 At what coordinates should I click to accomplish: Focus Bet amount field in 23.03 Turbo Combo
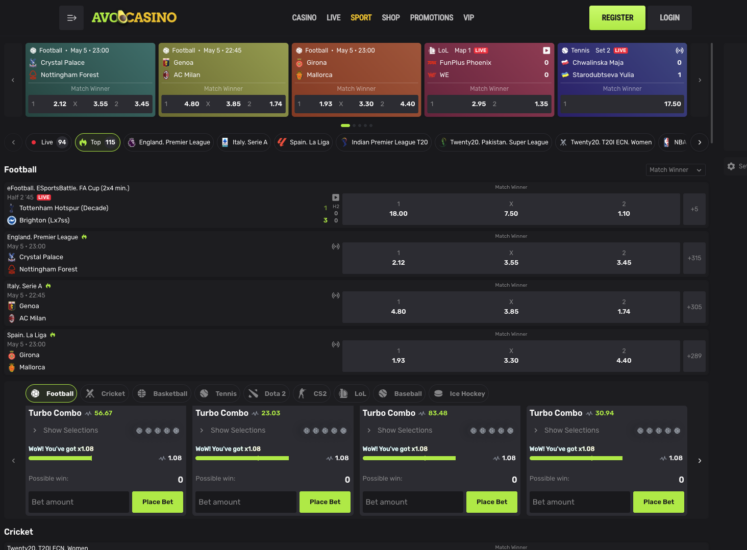246,502
